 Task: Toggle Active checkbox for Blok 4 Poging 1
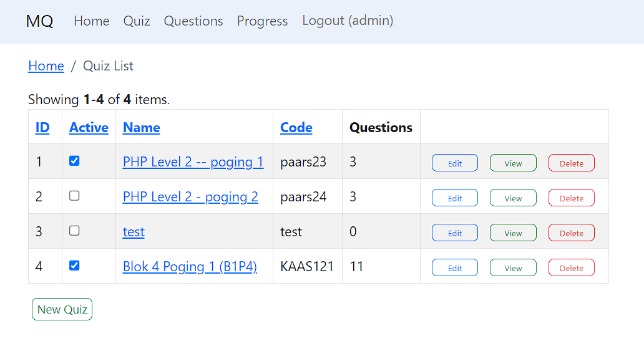click(74, 266)
